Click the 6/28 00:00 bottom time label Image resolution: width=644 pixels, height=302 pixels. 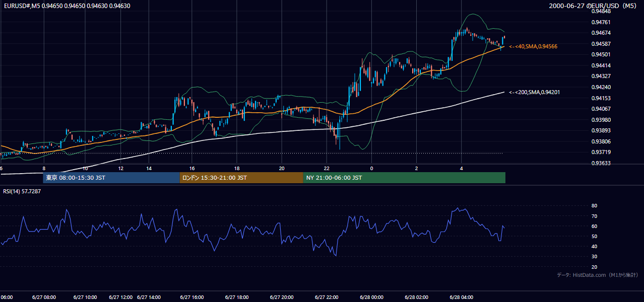[x=371, y=297]
